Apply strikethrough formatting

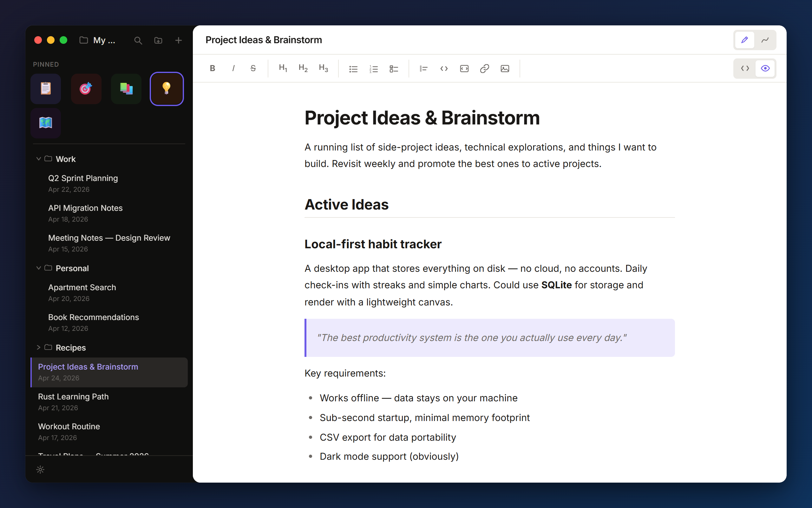coord(253,69)
